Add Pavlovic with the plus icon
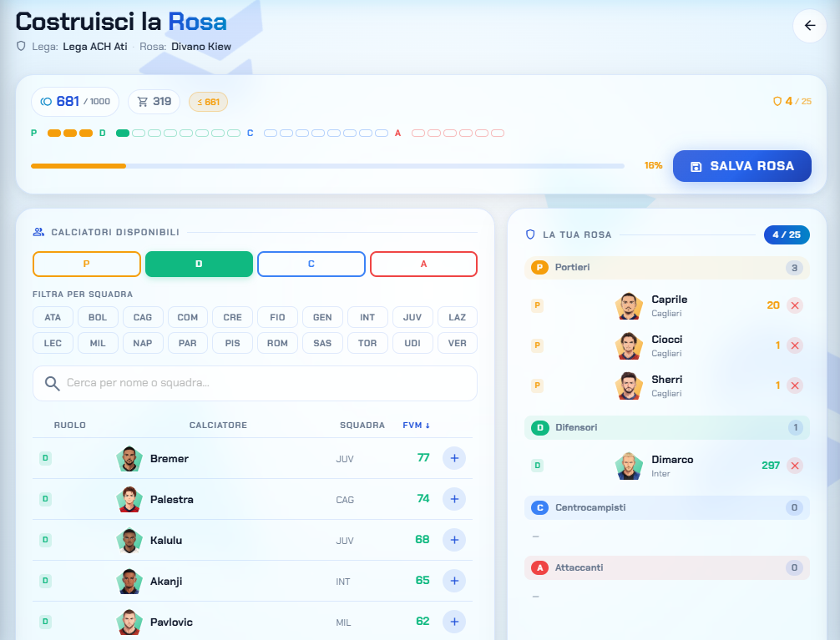840x640 pixels. [x=453, y=622]
